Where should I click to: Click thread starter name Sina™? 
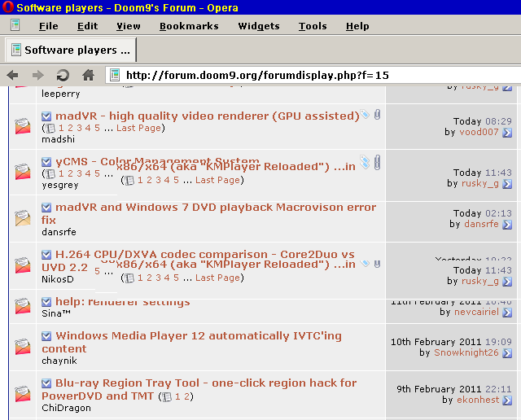(x=56, y=313)
